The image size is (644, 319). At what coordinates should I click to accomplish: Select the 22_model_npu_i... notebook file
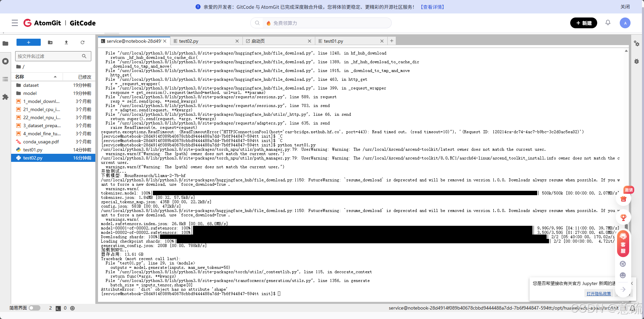tap(54, 117)
